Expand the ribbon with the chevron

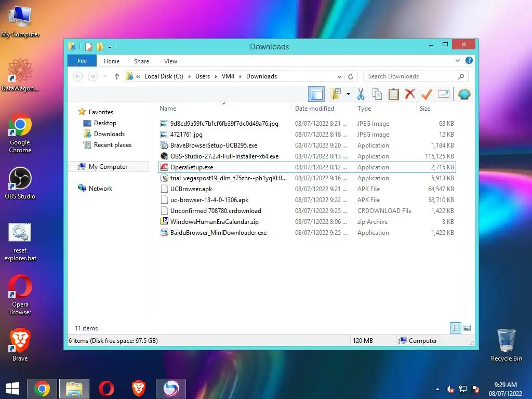pyautogui.click(x=457, y=61)
